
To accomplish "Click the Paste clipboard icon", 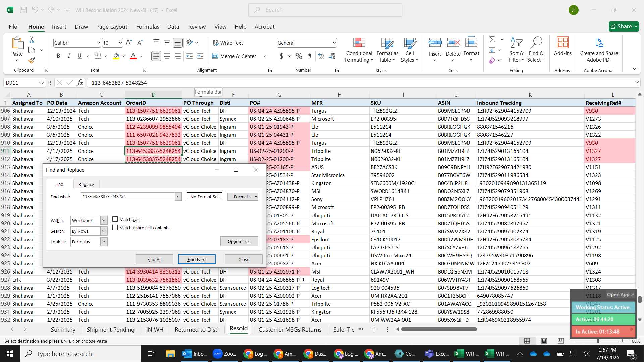I will [x=17, y=43].
